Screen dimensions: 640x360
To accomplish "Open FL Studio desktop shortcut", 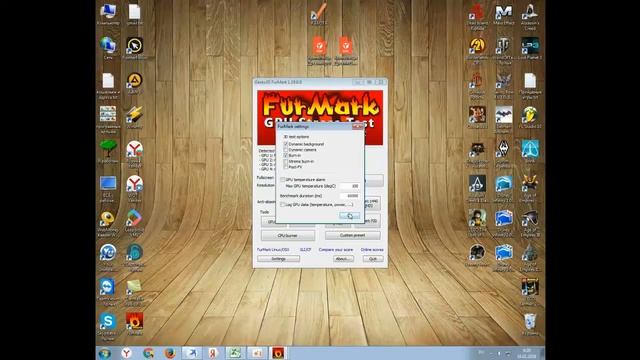I will 530,118.
